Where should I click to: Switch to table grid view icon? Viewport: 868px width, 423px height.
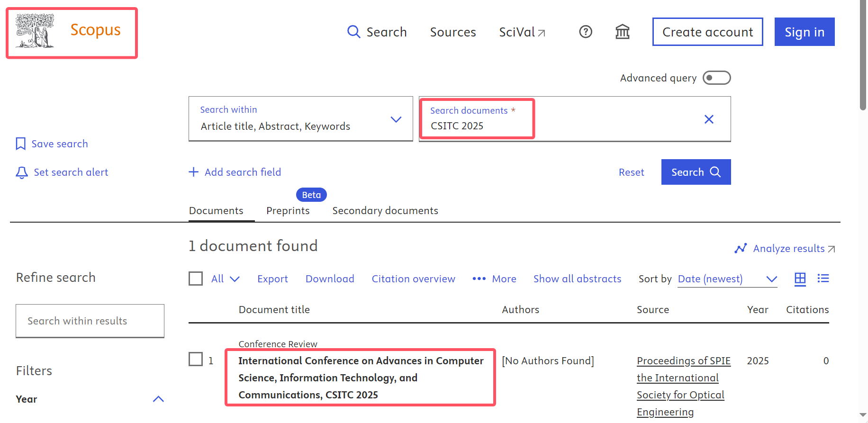[x=800, y=279]
